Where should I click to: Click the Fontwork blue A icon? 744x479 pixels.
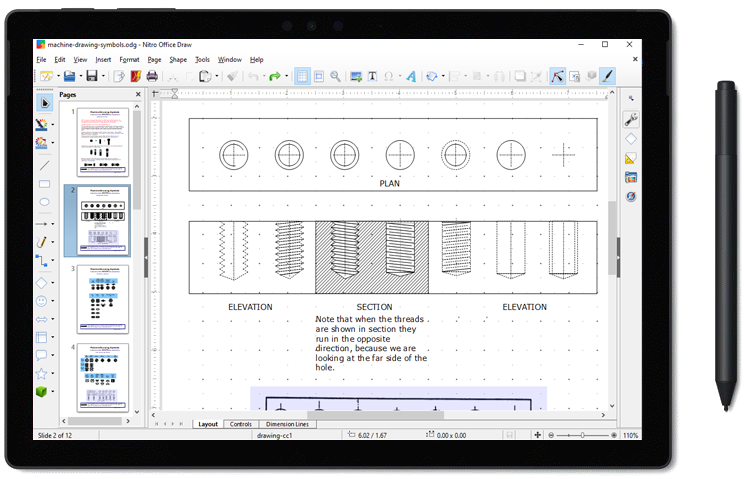point(411,76)
